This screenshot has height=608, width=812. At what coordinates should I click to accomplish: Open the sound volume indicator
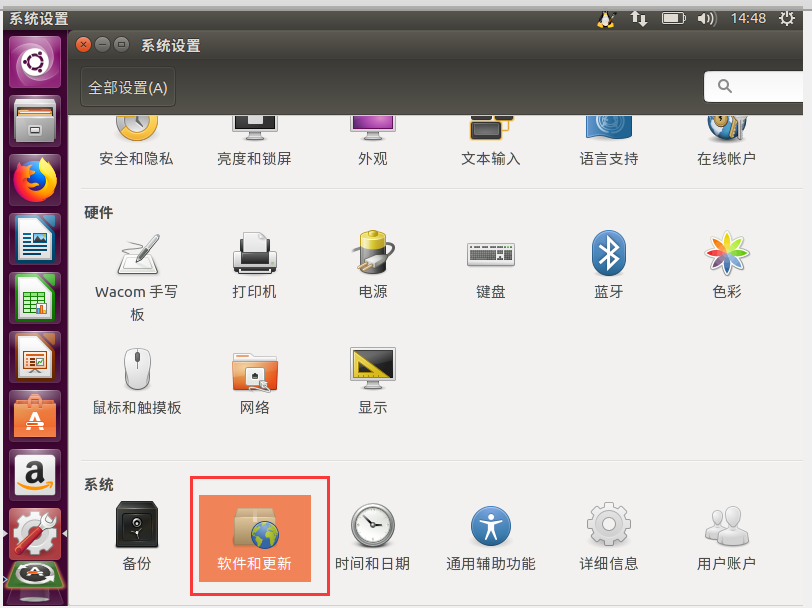707,17
